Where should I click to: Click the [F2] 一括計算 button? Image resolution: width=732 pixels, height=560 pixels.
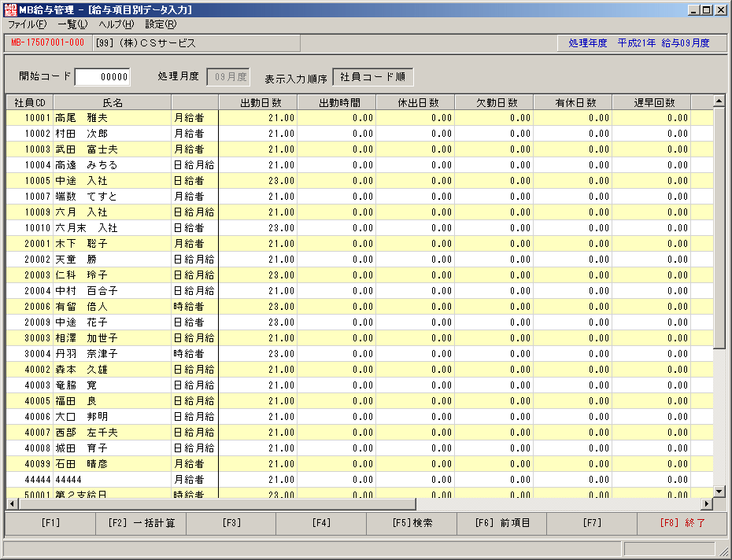click(x=141, y=523)
